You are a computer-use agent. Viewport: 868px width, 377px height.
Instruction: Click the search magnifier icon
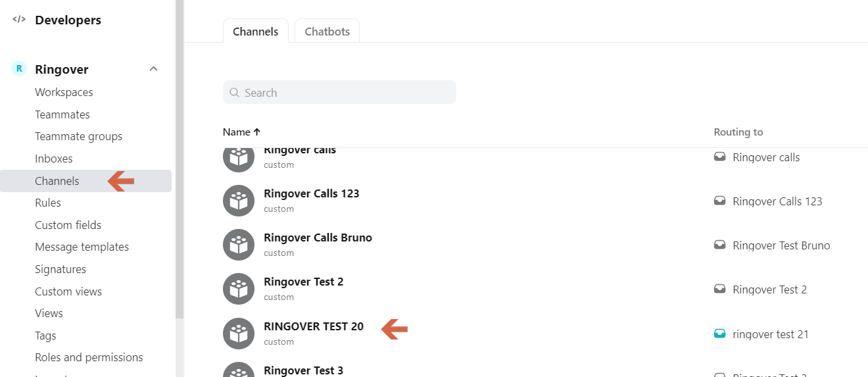click(x=234, y=93)
